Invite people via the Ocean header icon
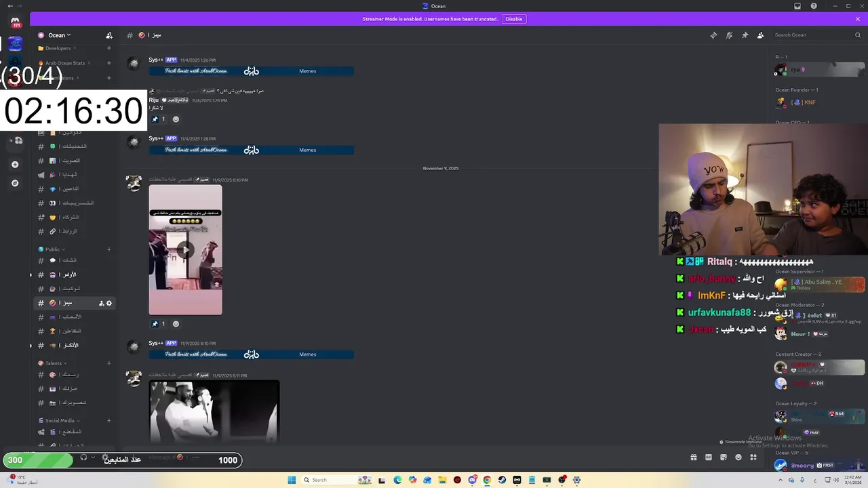Screen dimensions: 868x488 [109, 35]
